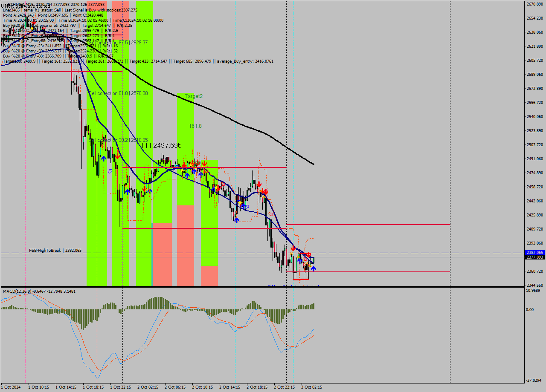This screenshot has width=546, height=392.
Task: Click the blue buy arrow at the latest candle
Action: coord(314,268)
